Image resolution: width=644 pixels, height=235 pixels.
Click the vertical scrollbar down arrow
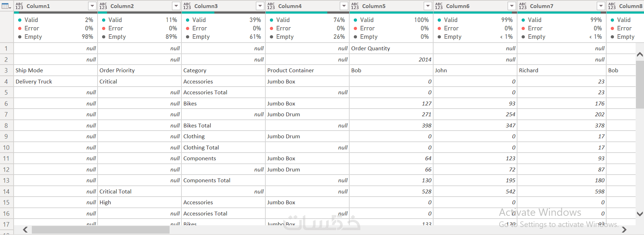coord(640,214)
